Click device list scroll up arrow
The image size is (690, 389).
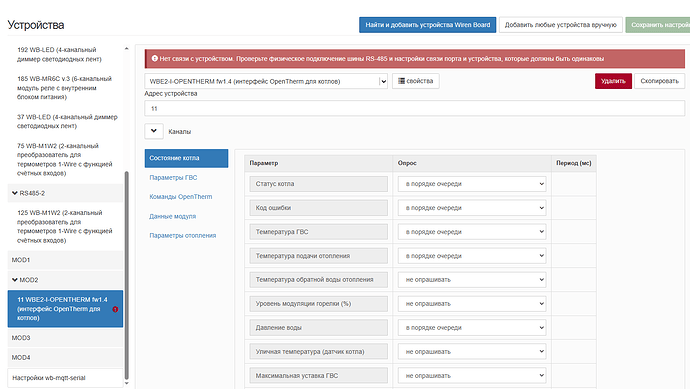(127, 49)
